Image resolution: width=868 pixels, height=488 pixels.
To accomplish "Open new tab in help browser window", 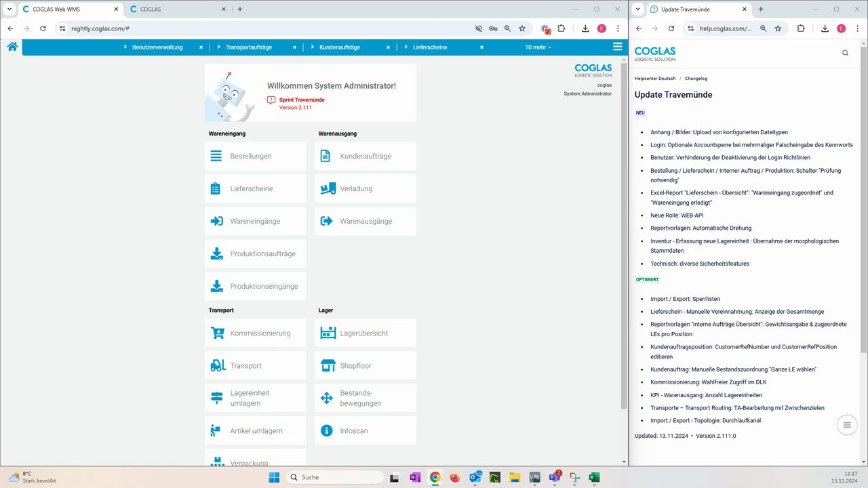I will click(x=761, y=9).
